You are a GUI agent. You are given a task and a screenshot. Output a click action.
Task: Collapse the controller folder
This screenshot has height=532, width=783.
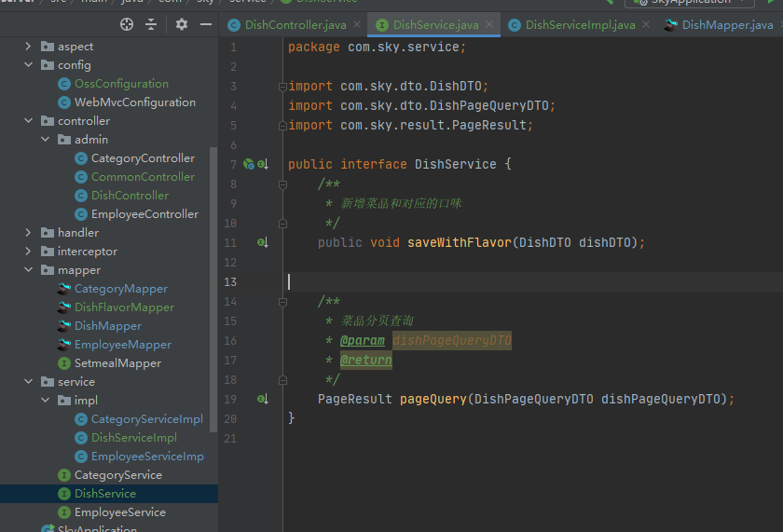29,121
